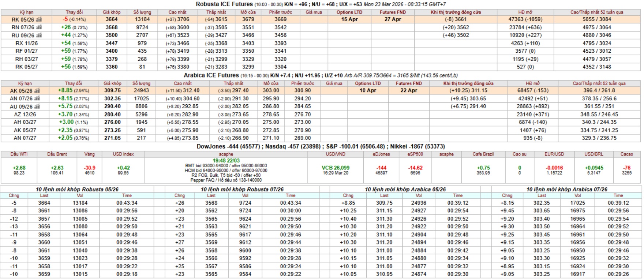Select the AZ 12/26 contract row label
Image resolution: width=644 pixels, height=280 pixels.
pos(25,115)
